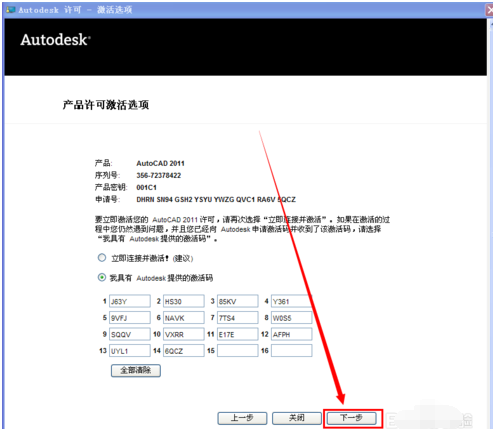
Task: Click empty activation code field 16
Action: click(292, 351)
